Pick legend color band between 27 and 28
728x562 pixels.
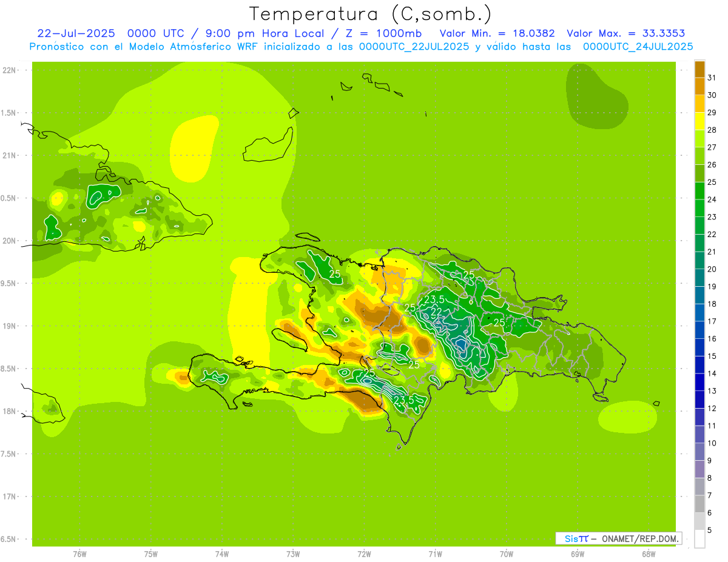click(699, 139)
